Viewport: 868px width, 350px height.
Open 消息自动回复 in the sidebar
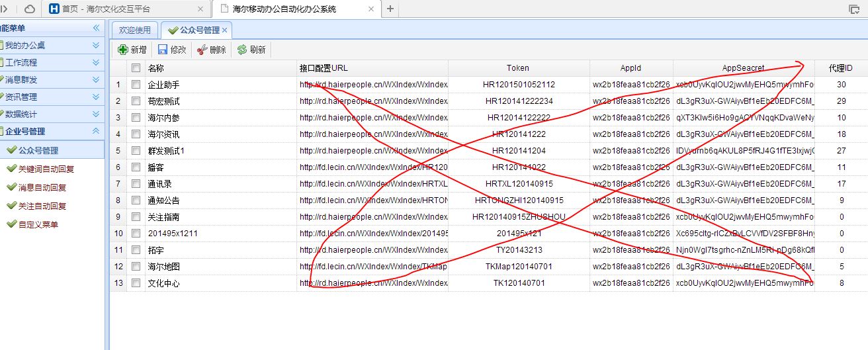42,187
